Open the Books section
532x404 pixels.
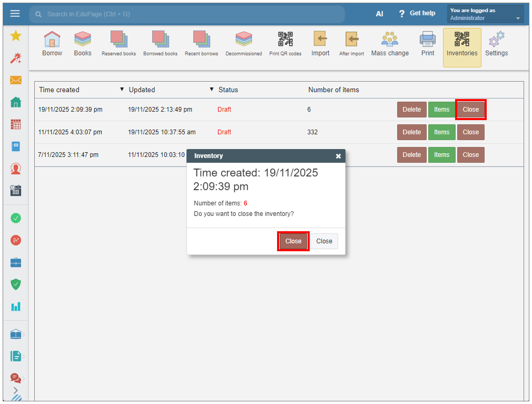click(x=83, y=44)
